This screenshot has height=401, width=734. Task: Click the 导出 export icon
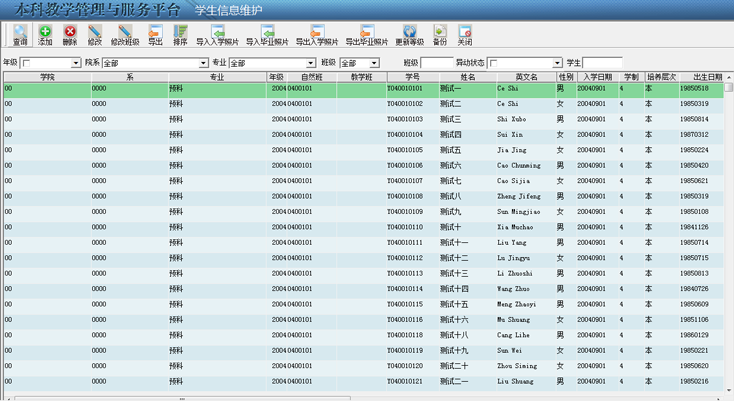155,35
